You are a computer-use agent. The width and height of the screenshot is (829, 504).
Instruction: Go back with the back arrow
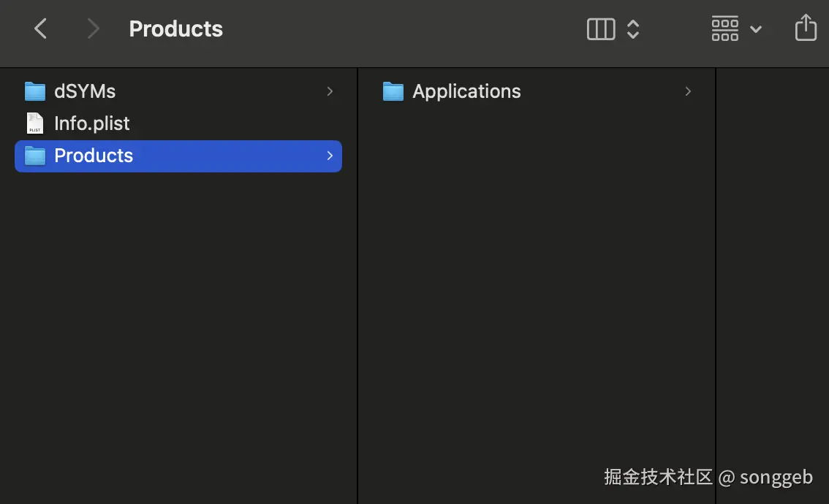41,29
